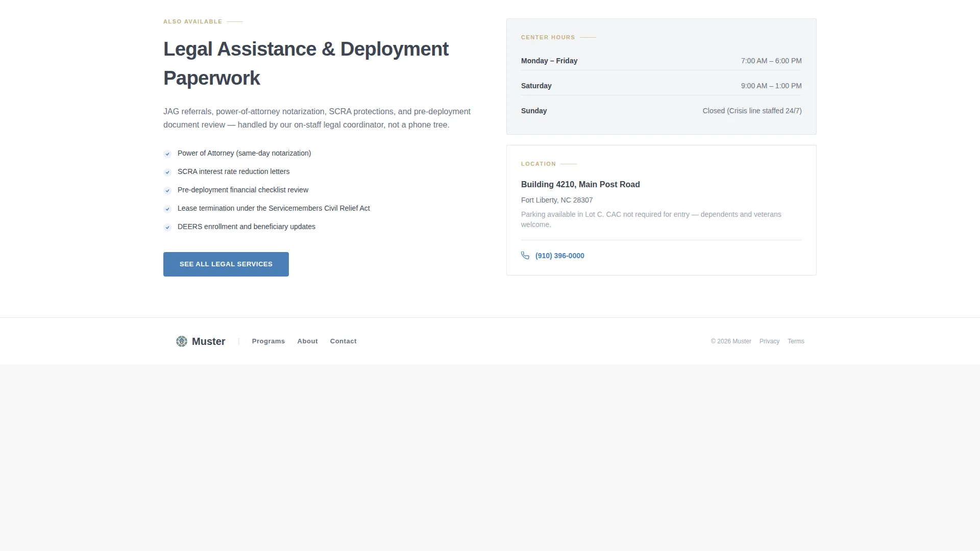The width and height of the screenshot is (980, 551).
Task: Click the 9:00 AM – 1:00 PM hours
Action: click(771, 86)
